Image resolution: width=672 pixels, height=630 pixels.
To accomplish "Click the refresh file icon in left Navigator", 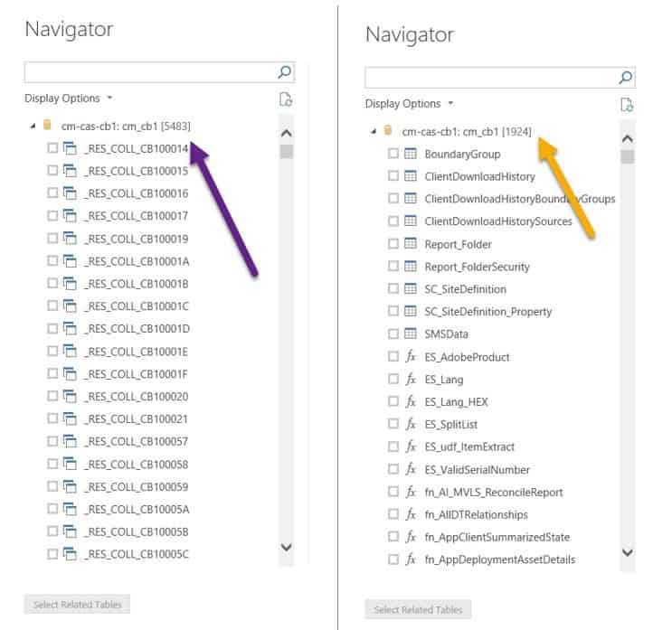I will click(286, 99).
